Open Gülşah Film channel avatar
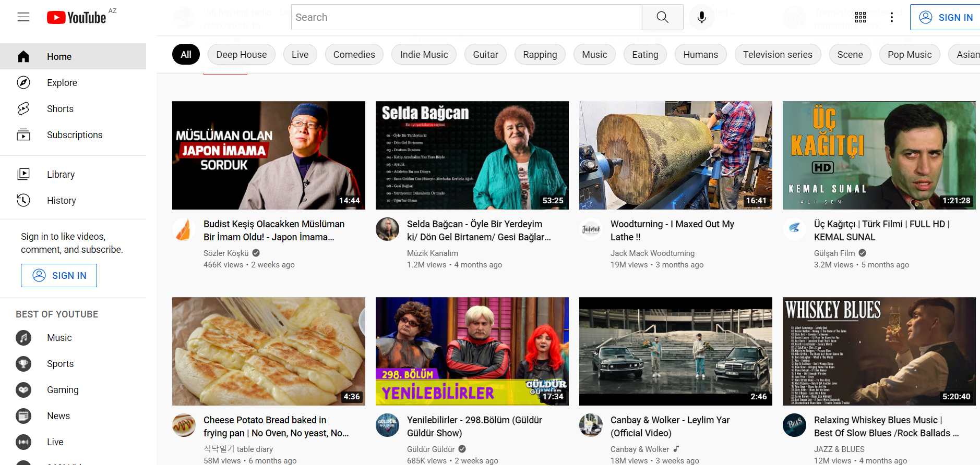Viewport: 980px width, 465px height. 794,229
